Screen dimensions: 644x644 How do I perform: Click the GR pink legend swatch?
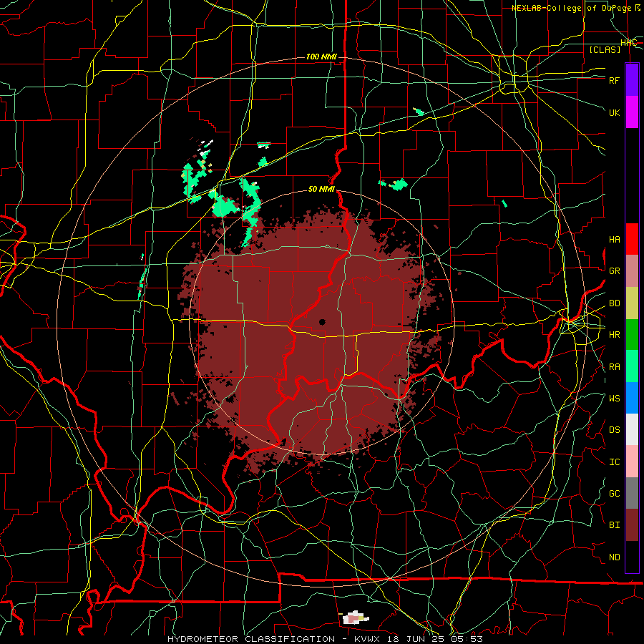click(x=632, y=271)
